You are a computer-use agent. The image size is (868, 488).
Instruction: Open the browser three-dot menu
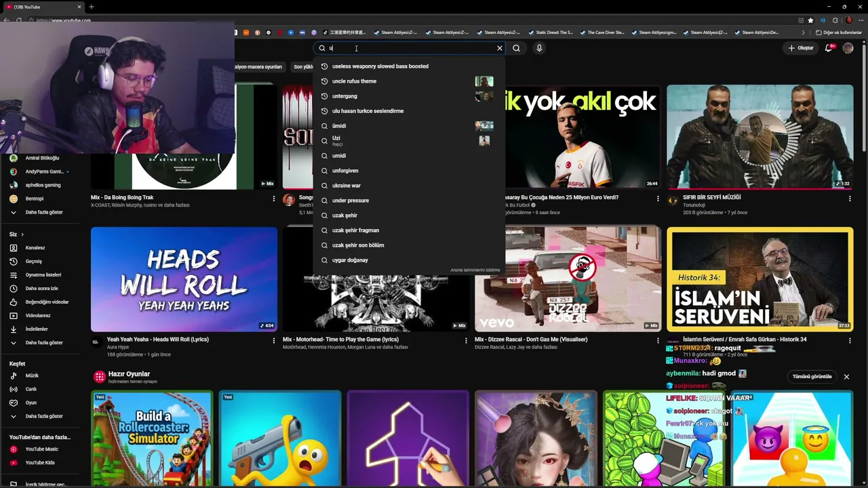[x=860, y=20]
